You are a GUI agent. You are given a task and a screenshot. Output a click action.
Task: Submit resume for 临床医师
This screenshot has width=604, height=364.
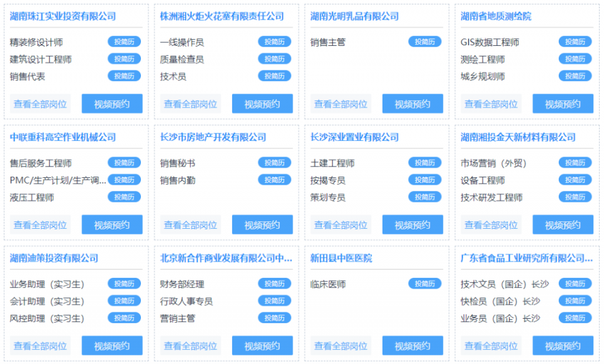[x=425, y=284]
